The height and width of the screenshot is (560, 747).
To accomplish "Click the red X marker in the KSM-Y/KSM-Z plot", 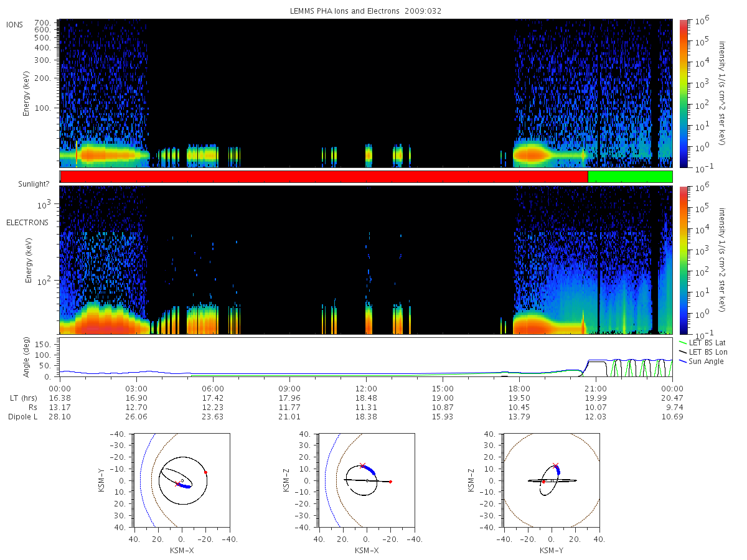I will tap(556, 465).
